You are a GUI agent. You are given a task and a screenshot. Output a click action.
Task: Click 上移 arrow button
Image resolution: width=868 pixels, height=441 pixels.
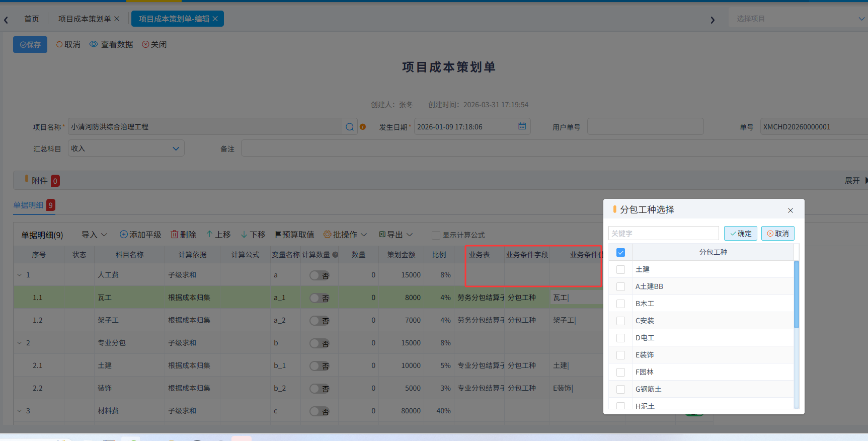(218, 235)
